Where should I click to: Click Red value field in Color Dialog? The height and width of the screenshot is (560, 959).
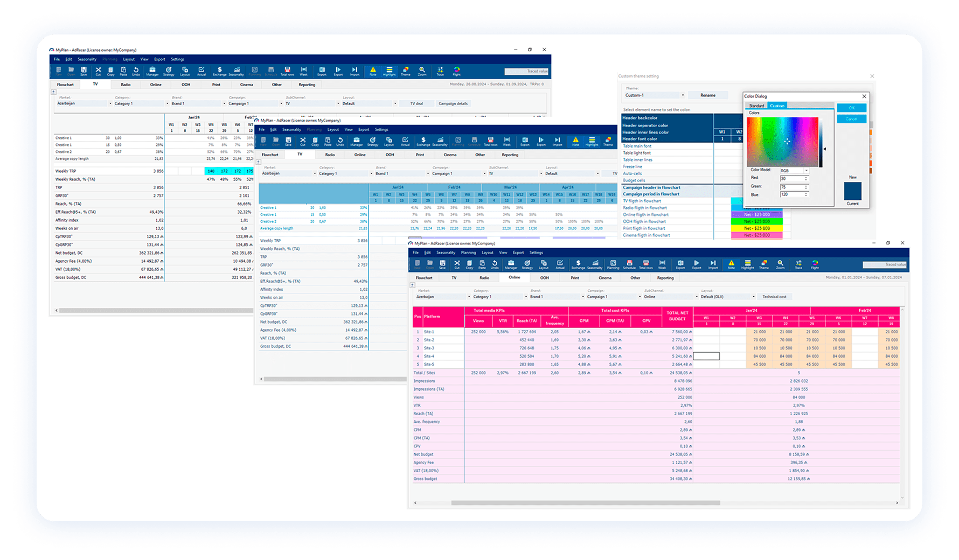(792, 178)
